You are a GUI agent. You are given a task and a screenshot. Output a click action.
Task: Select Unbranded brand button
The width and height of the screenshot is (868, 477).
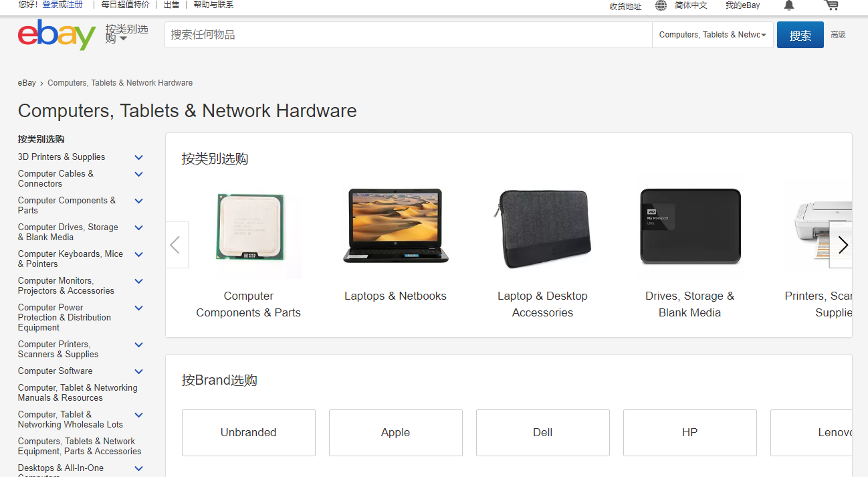249,433
